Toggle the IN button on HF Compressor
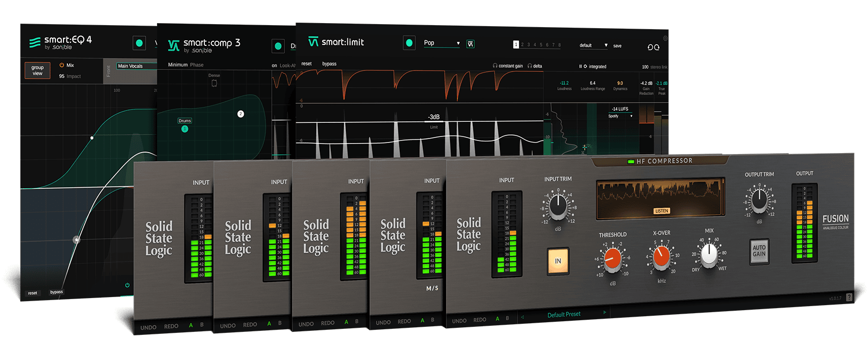This screenshot has height=358, width=868. (x=558, y=261)
